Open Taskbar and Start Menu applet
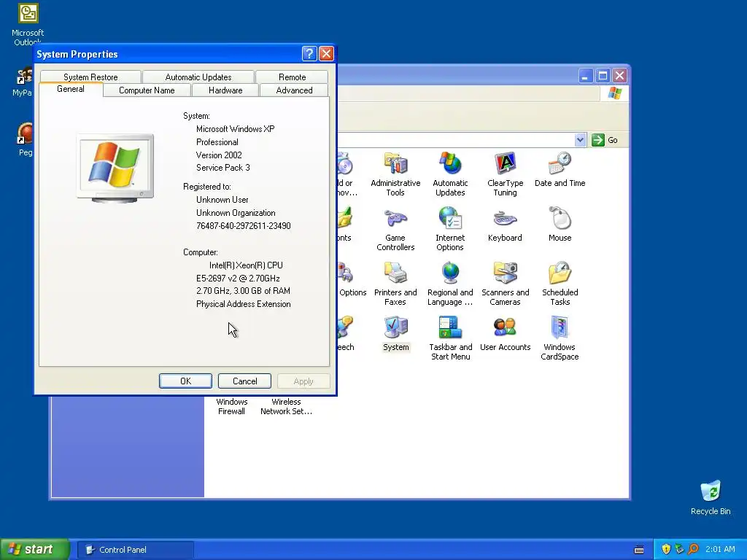 (x=450, y=338)
